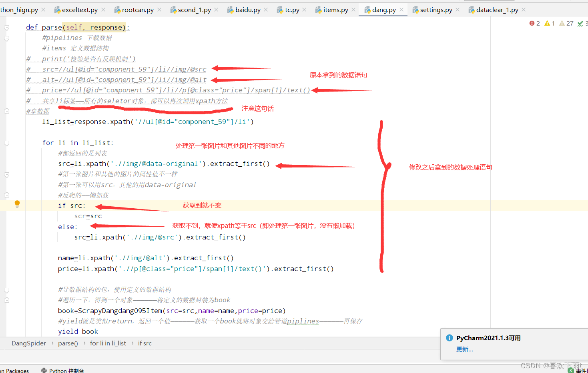Close the thon_hign.py tab
This screenshot has width=588, height=373.
43,10
